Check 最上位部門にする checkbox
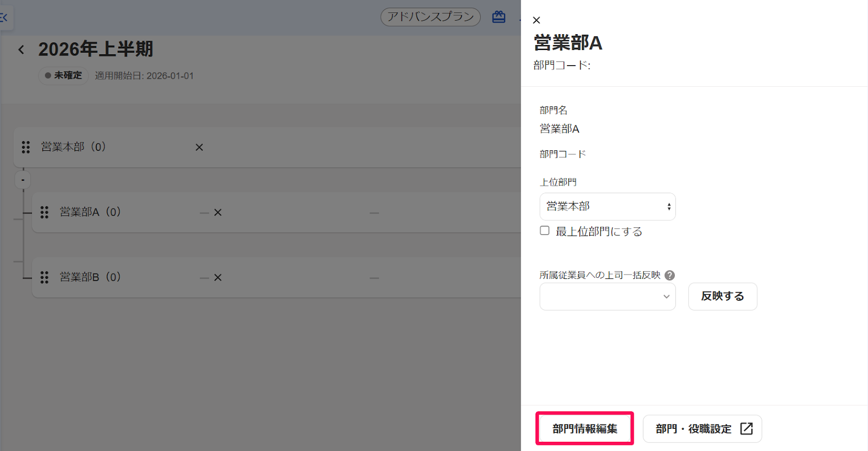Viewport: 868px width, 451px height. (x=545, y=231)
